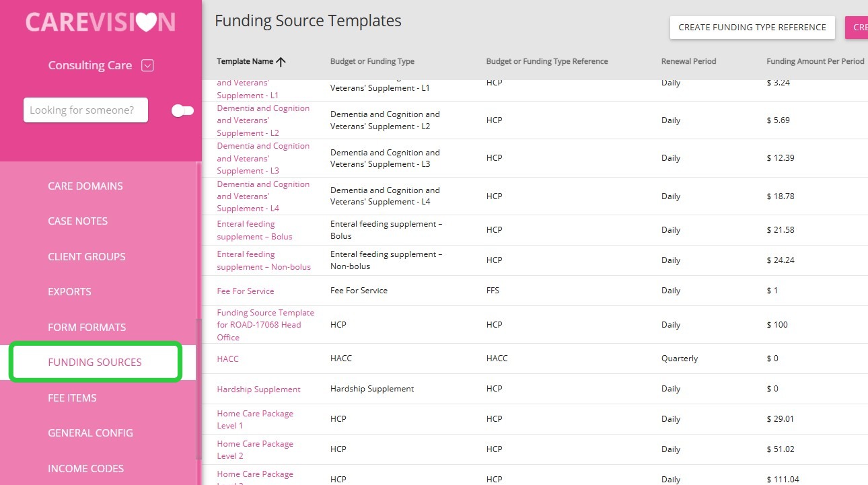The width and height of the screenshot is (868, 485).
Task: Navigate to Form Formats
Action: [87, 328]
